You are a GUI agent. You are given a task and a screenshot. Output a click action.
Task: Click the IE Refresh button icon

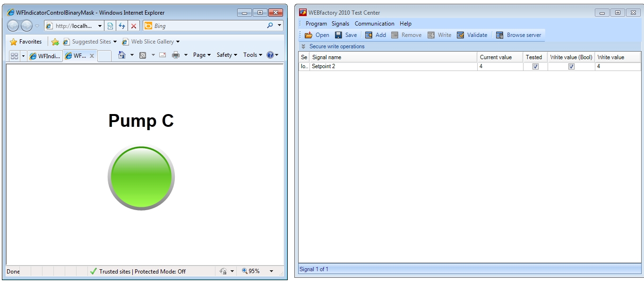pos(122,26)
